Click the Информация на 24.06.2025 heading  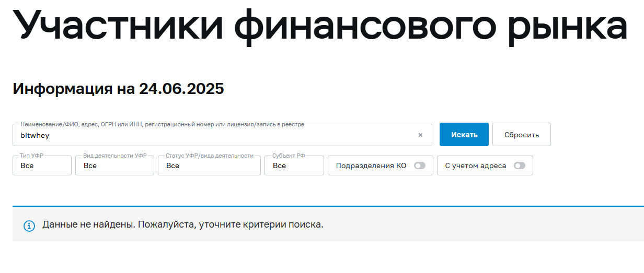[x=118, y=89]
